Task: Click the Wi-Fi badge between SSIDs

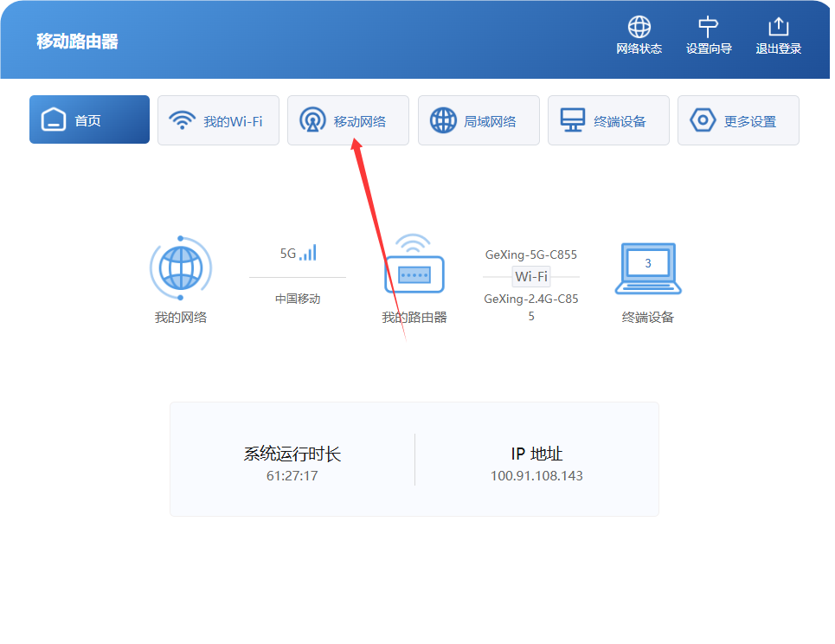Action: [531, 276]
